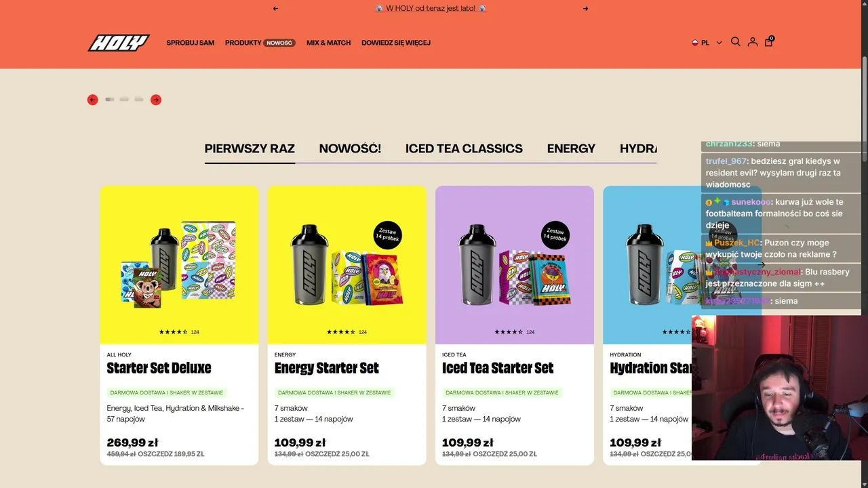Click the red left carousel arrow

click(93, 100)
